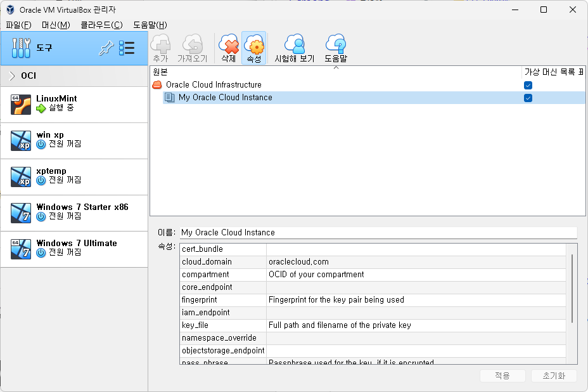588x392 pixels.
Task: Select My Oracle Cloud Instance tree row
Action: click(374, 98)
